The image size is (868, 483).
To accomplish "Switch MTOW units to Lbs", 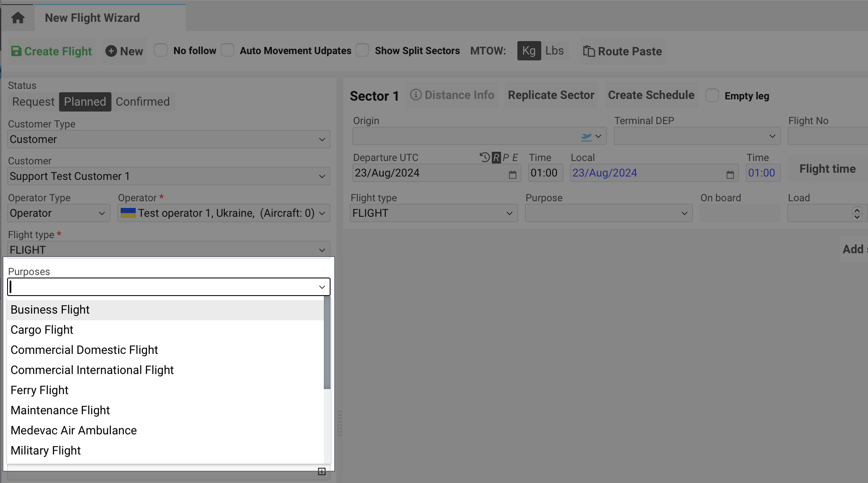I will point(554,51).
